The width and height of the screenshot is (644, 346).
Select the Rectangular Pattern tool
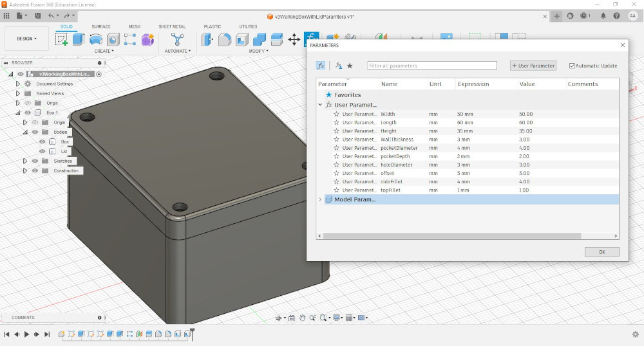tap(130, 40)
